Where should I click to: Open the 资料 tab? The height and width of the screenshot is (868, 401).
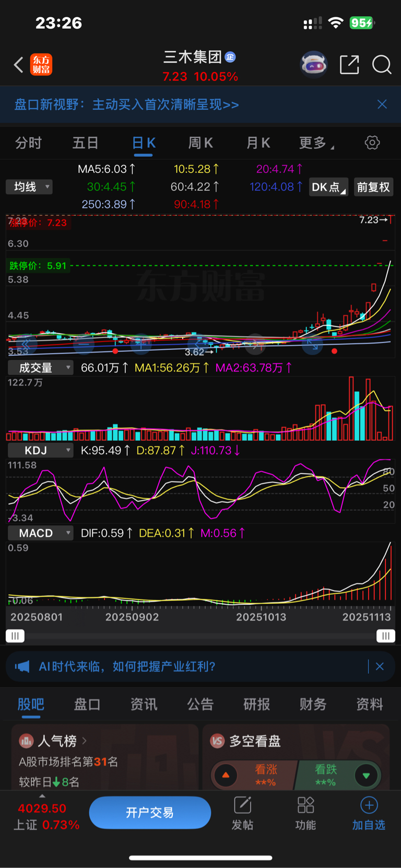[x=370, y=705]
